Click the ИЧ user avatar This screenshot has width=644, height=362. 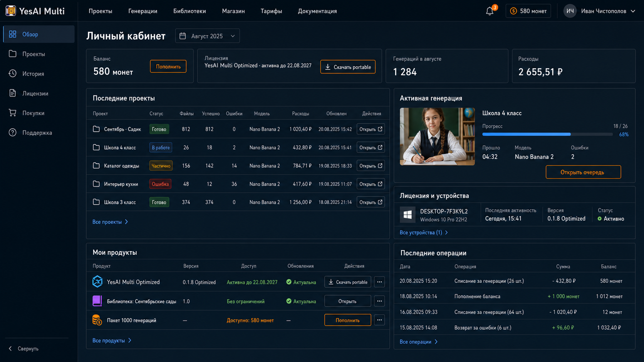point(570,11)
